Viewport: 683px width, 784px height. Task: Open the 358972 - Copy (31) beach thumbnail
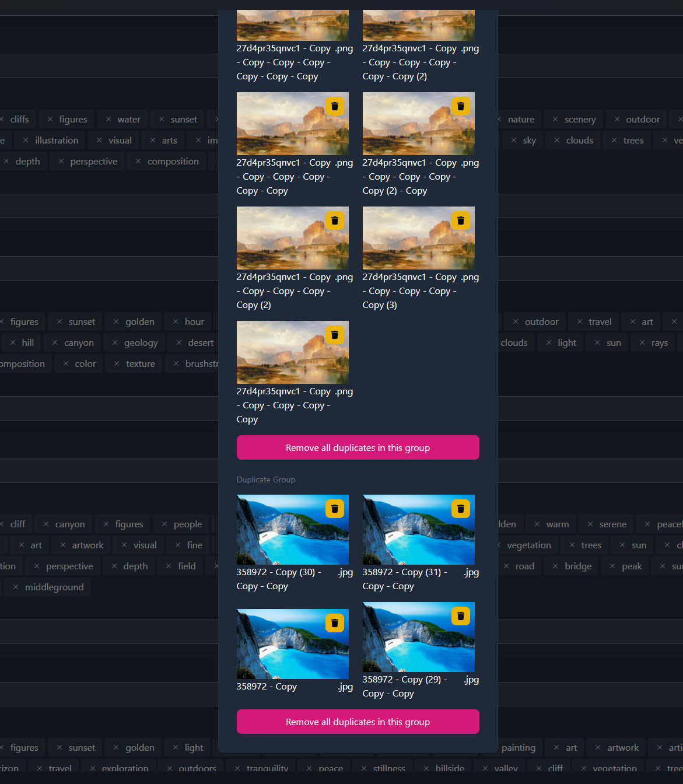419,530
